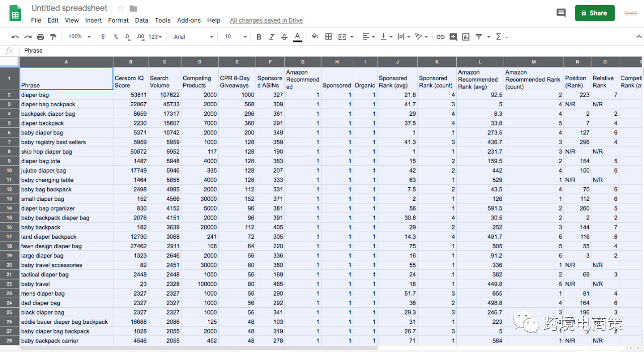The width and height of the screenshot is (644, 352).
Task: Select the cell with value 107622
Action: coord(165,95)
